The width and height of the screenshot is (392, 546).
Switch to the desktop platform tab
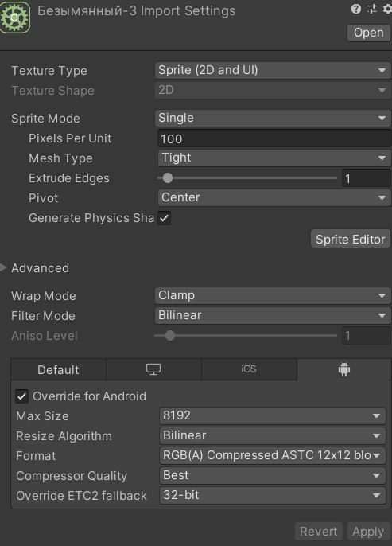(153, 369)
